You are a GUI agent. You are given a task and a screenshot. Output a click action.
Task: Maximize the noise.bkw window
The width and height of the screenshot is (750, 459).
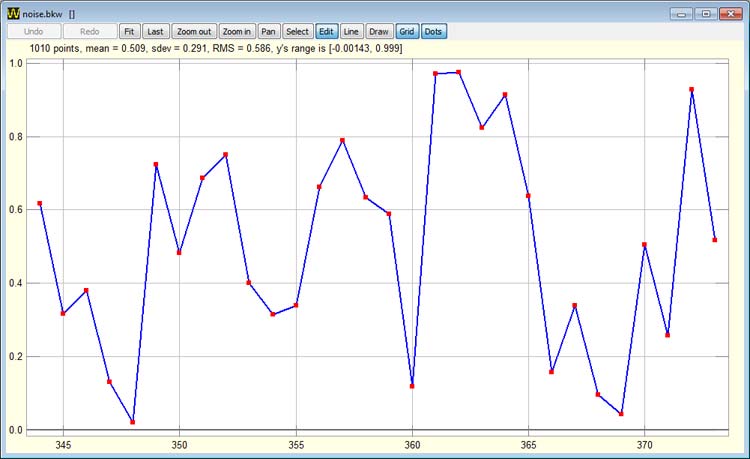706,14
